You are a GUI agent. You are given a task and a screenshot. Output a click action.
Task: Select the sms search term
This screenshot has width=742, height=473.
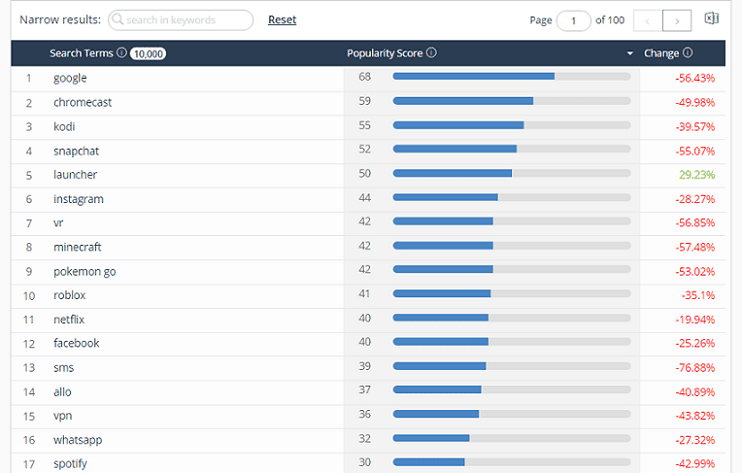point(63,368)
